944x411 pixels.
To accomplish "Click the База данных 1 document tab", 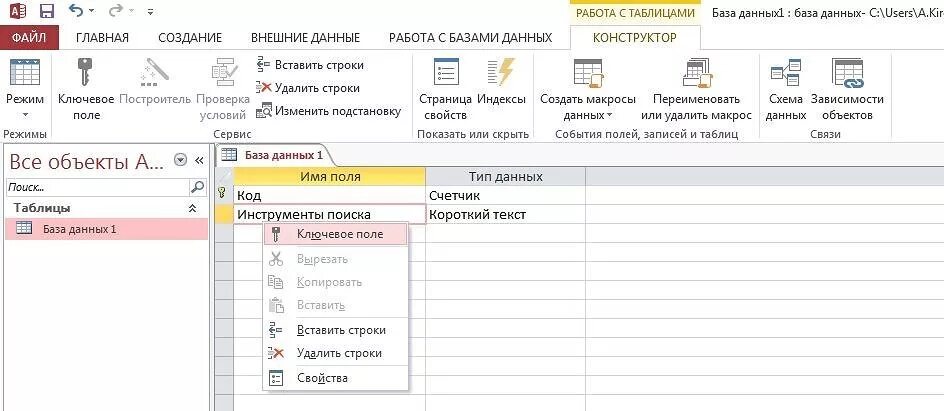I will (x=273, y=155).
